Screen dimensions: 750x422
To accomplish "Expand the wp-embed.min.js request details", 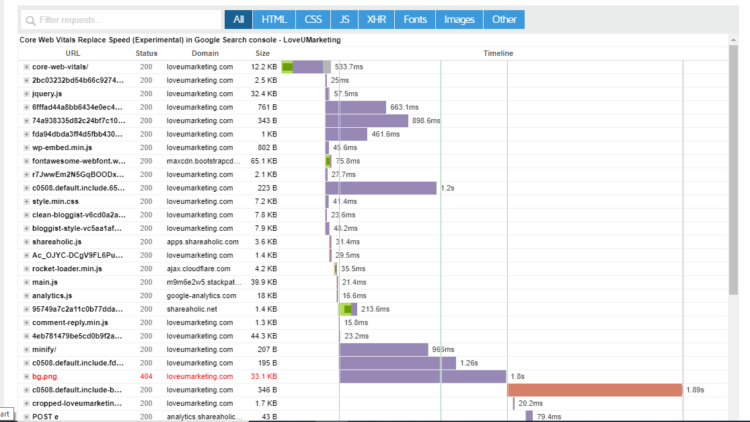I will (26, 148).
